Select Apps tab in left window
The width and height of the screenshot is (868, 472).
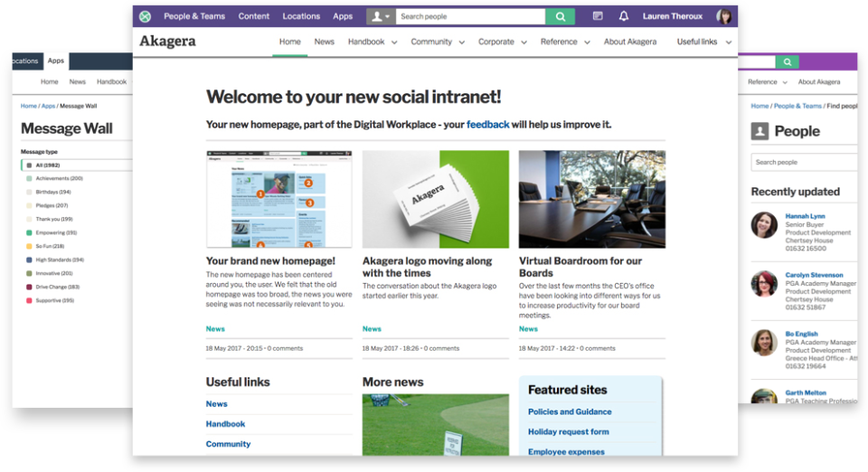tap(55, 61)
